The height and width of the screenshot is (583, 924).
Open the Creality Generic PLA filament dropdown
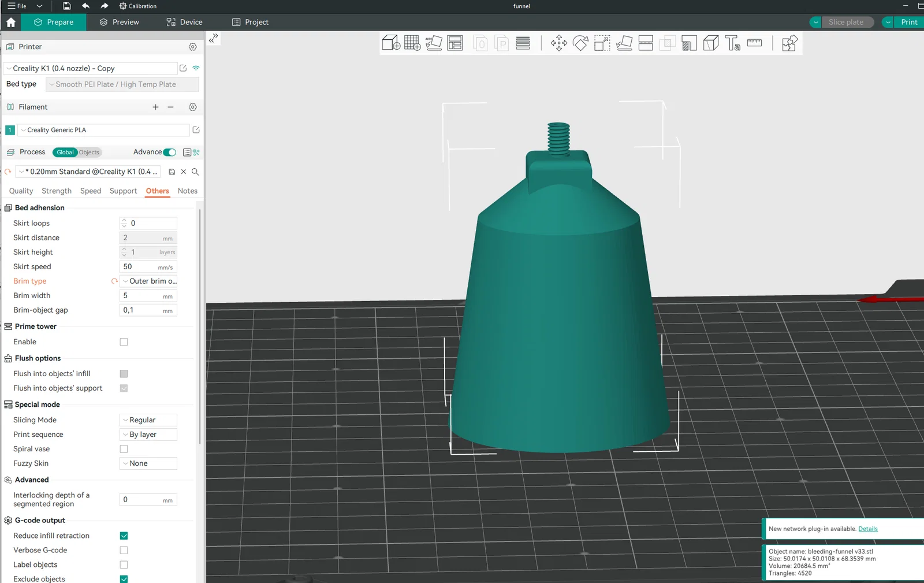pos(103,130)
